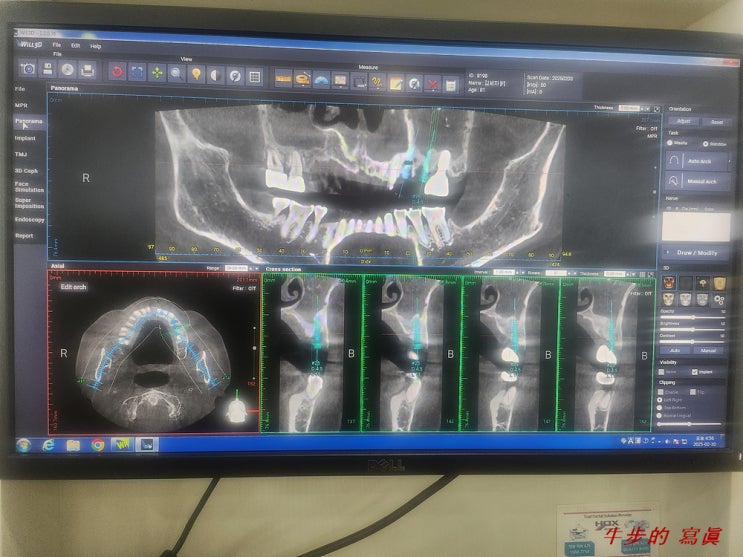The image size is (743, 557).
Task: Open the Edit menu
Action: [x=75, y=46]
